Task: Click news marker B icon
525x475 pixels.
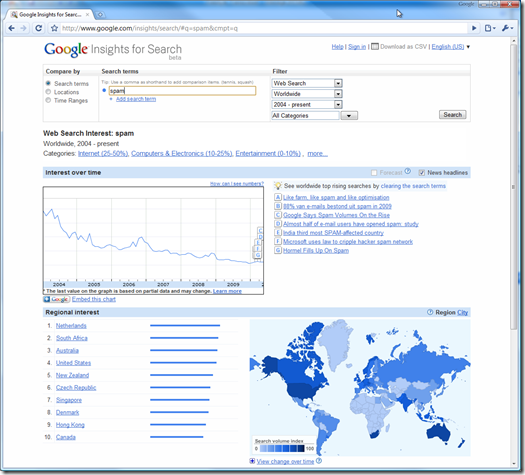Action: pos(278,206)
